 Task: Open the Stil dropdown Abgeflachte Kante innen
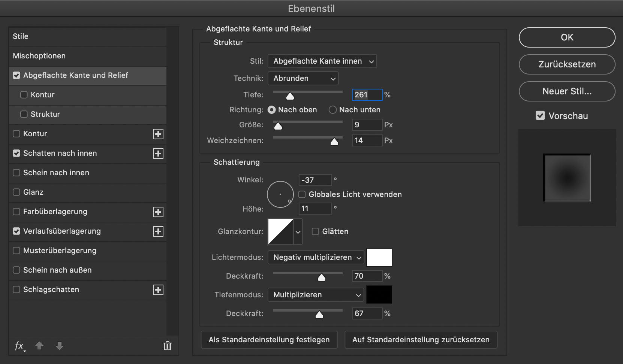pyautogui.click(x=322, y=61)
